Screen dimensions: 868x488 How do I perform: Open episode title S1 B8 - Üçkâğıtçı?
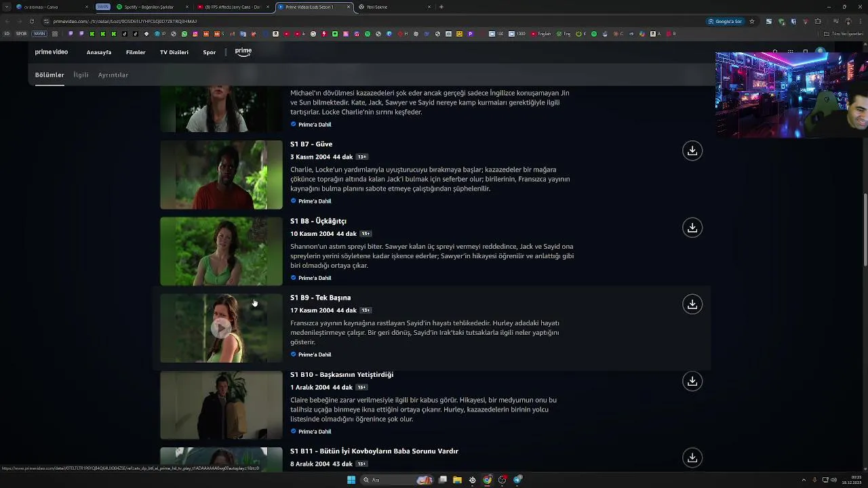(x=318, y=221)
